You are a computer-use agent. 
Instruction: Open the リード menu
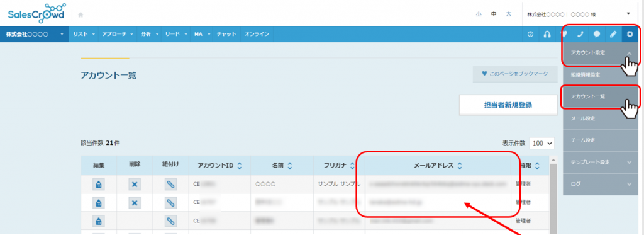point(176,34)
